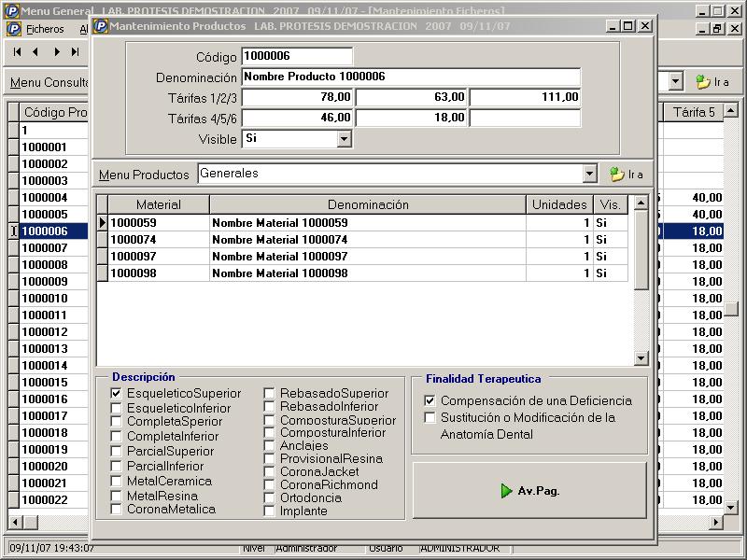The height and width of the screenshot is (560, 747).
Task: Enable the MetalResina checkbox
Action: 116,496
